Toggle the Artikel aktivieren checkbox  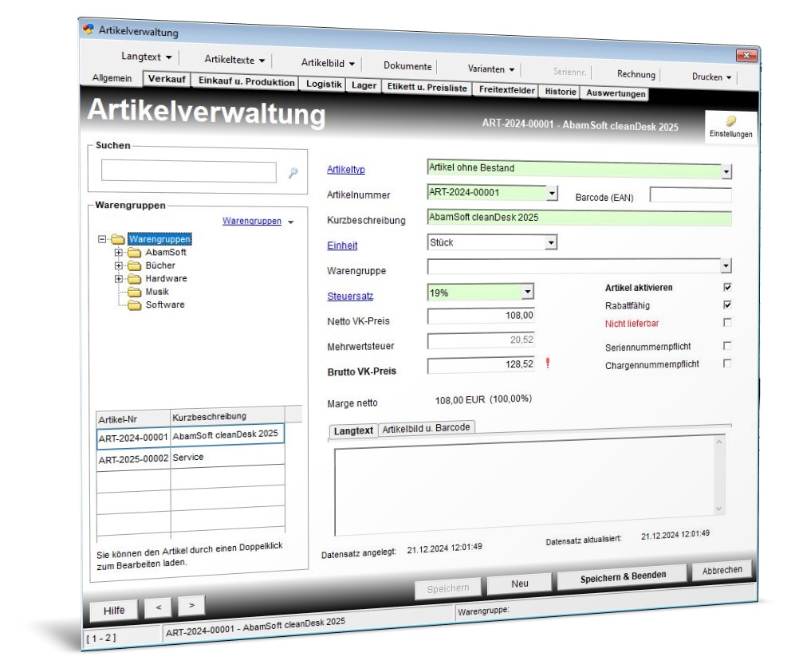[727, 287]
